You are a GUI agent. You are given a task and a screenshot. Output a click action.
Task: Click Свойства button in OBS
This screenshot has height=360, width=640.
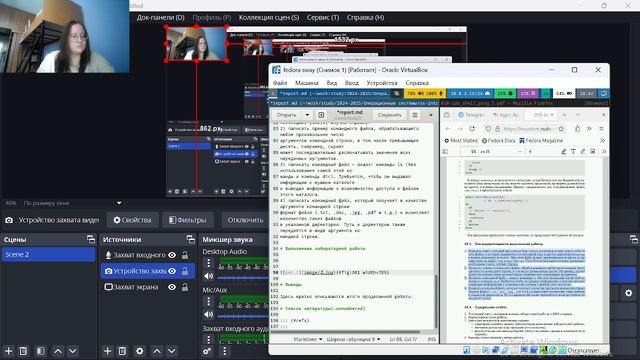pos(132,220)
